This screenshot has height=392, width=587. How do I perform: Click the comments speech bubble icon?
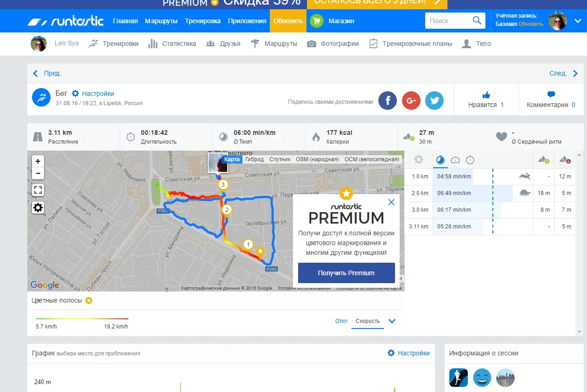[x=551, y=95]
